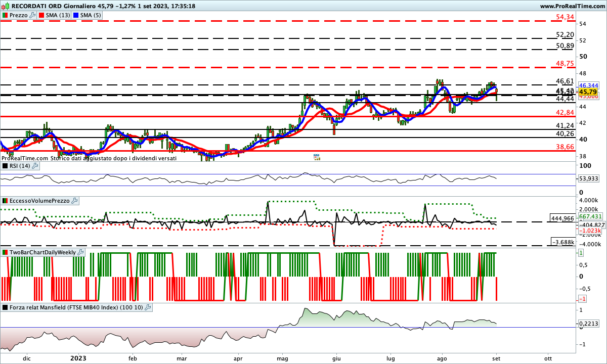
Task: Click the ott month label on time axis
Action: click(x=548, y=358)
